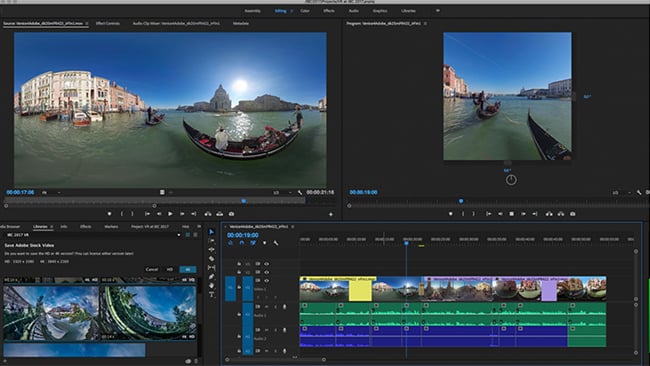Enable voice-over record on Audio 2
Viewport: 650px width, 366px height.
click(x=284, y=330)
